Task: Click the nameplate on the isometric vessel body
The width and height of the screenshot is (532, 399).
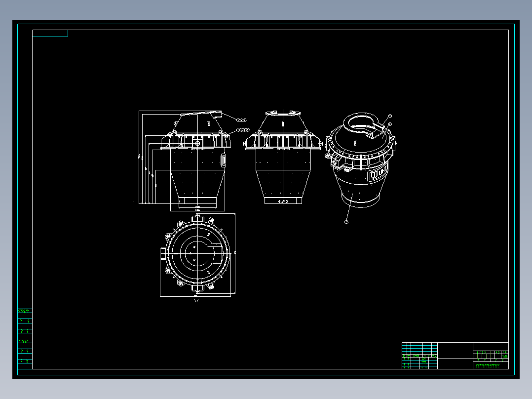Action: pyautogui.click(x=378, y=173)
